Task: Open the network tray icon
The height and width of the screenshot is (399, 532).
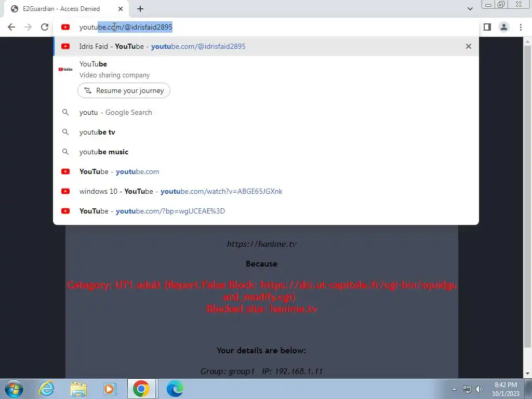Action: [467, 389]
